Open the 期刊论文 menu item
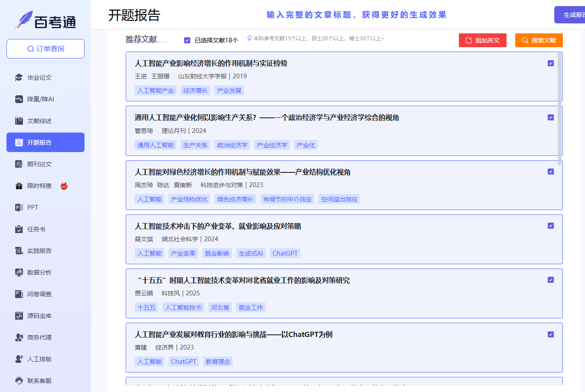Image resolution: width=585 pixels, height=392 pixels. tap(39, 164)
